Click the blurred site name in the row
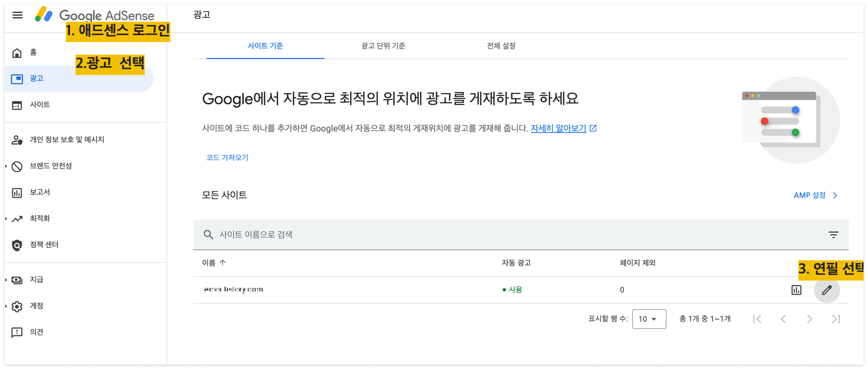 [x=233, y=289]
